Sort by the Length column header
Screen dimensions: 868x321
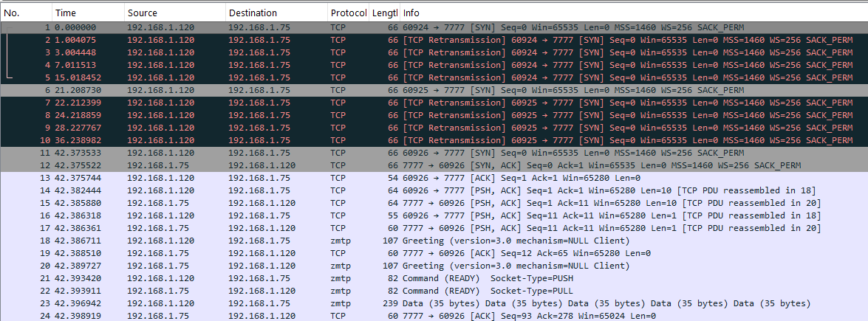click(384, 13)
